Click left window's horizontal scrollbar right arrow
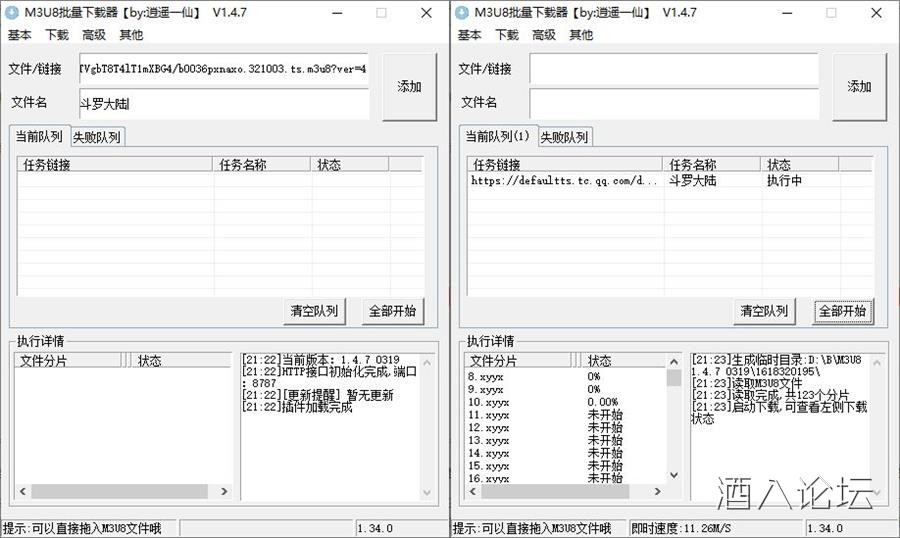This screenshot has width=900, height=538. (x=225, y=492)
